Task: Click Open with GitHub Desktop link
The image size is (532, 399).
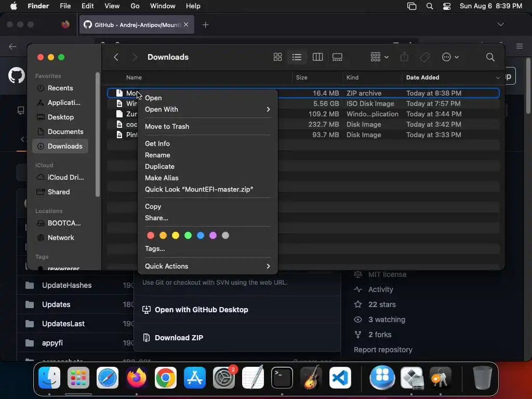Action: (x=201, y=310)
